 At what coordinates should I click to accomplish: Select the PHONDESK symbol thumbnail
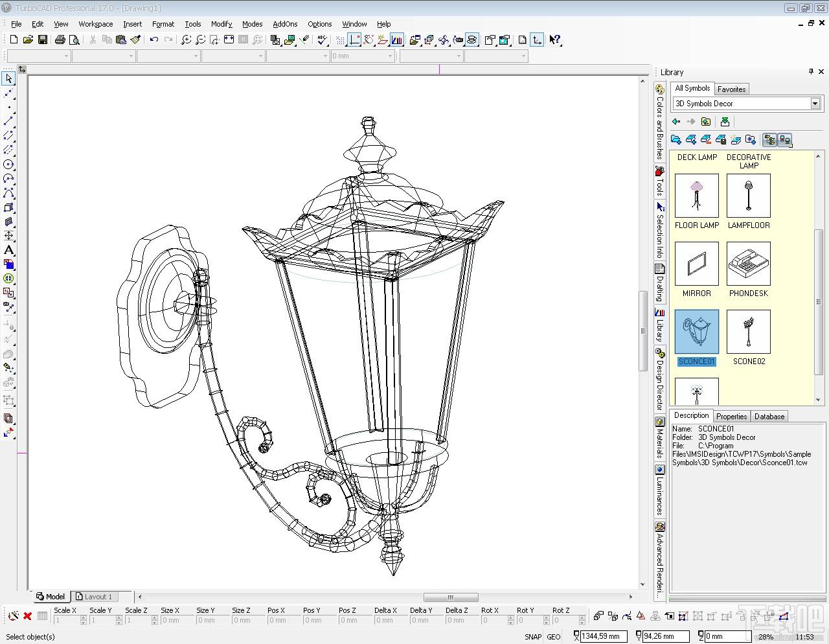pyautogui.click(x=749, y=264)
